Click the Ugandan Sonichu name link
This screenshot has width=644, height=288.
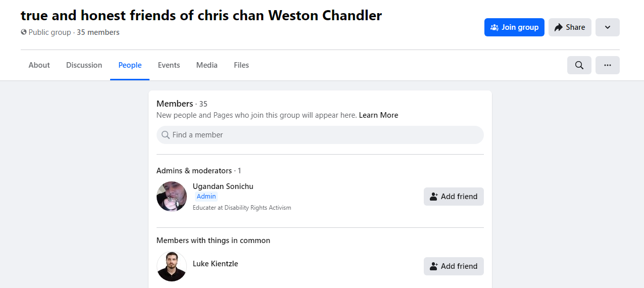(223, 186)
